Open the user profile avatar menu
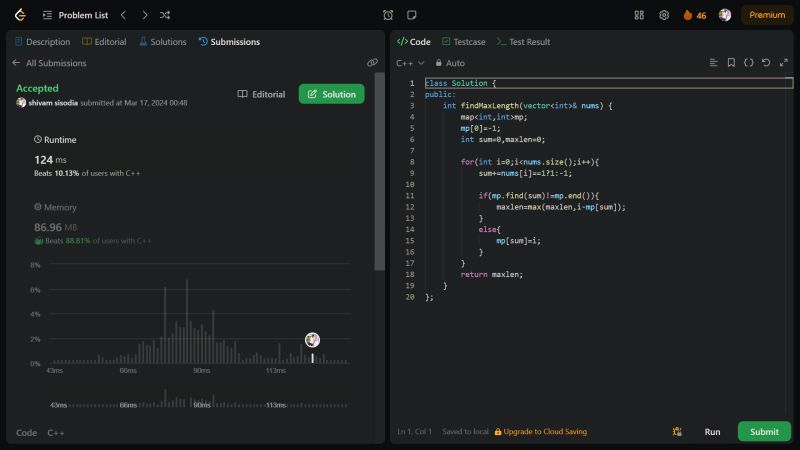Viewport: 800px width, 450px height. pyautogui.click(x=725, y=15)
